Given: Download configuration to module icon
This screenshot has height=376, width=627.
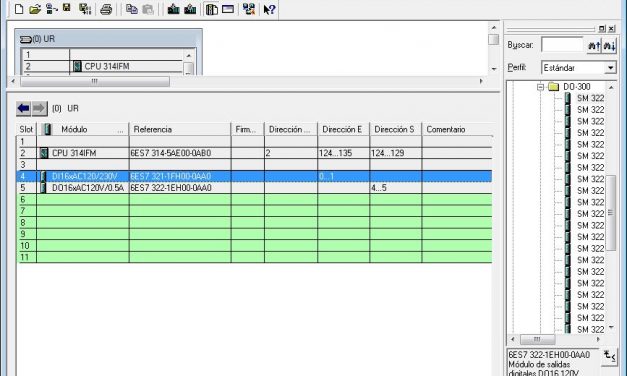Looking at the screenshot, I should pos(173,9).
